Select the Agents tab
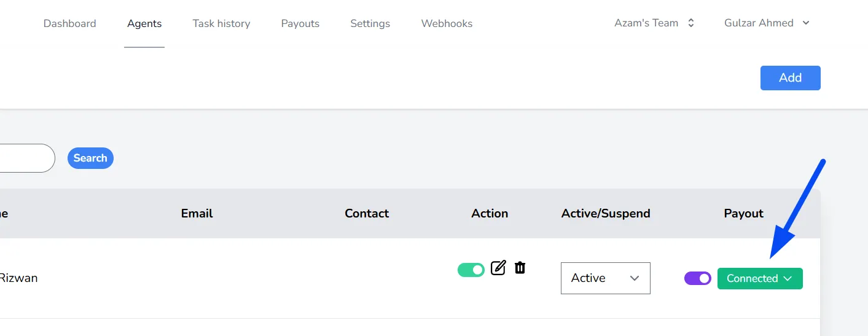Viewport: 868px width, 336px height. click(x=144, y=24)
